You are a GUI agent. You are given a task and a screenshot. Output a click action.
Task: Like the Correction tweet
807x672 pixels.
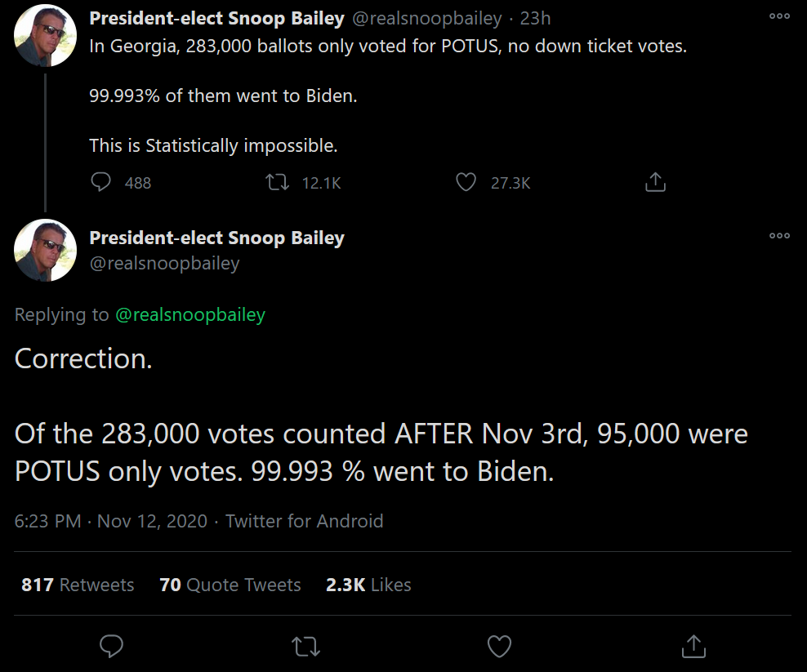(x=499, y=646)
